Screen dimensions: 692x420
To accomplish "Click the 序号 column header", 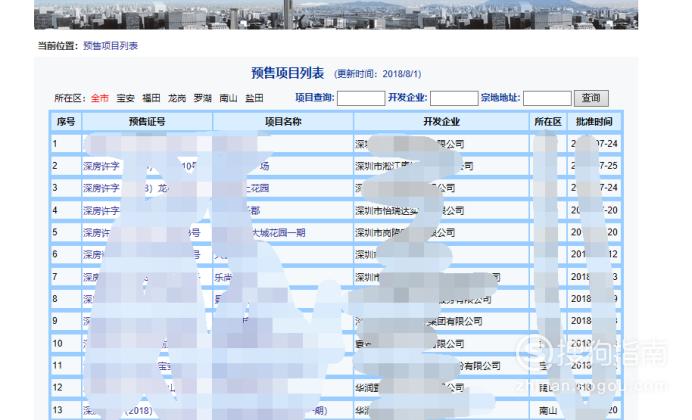I will pyautogui.click(x=66, y=121).
